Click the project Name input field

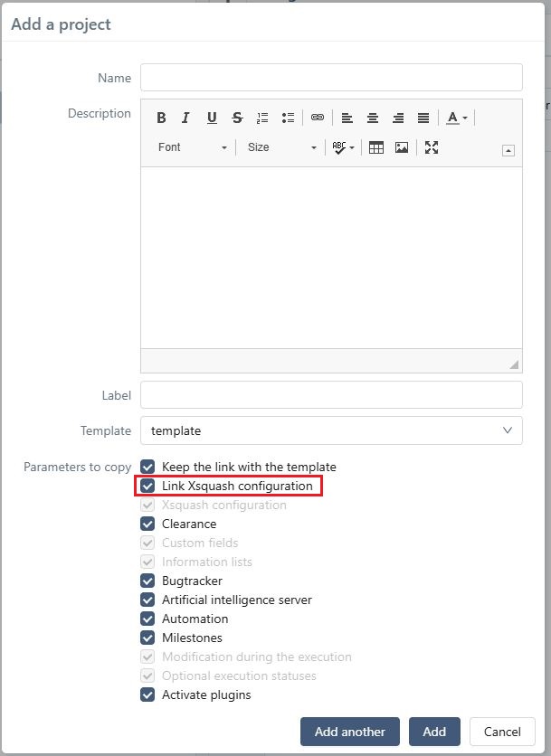click(x=331, y=78)
